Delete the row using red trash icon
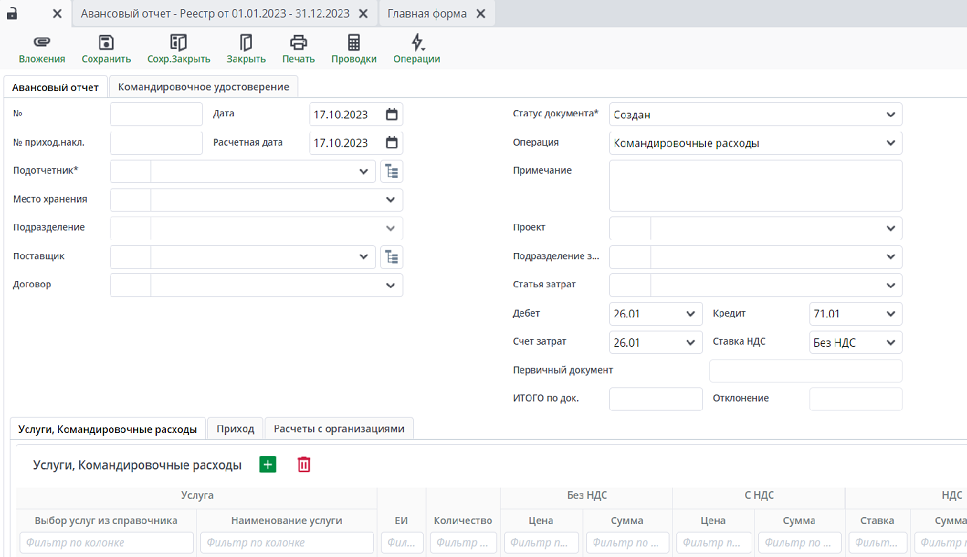This screenshot has height=557, width=967. (x=304, y=465)
